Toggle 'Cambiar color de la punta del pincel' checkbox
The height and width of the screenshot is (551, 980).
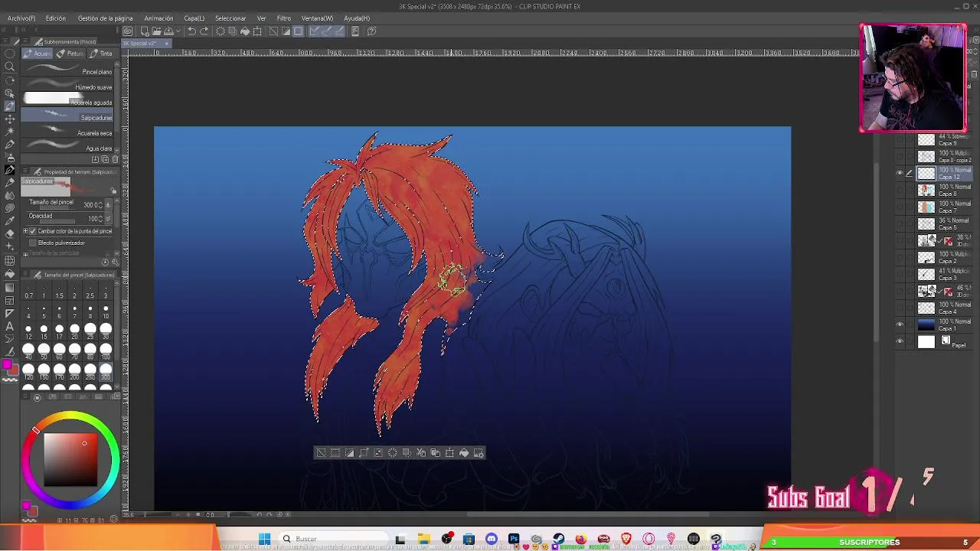tap(33, 231)
